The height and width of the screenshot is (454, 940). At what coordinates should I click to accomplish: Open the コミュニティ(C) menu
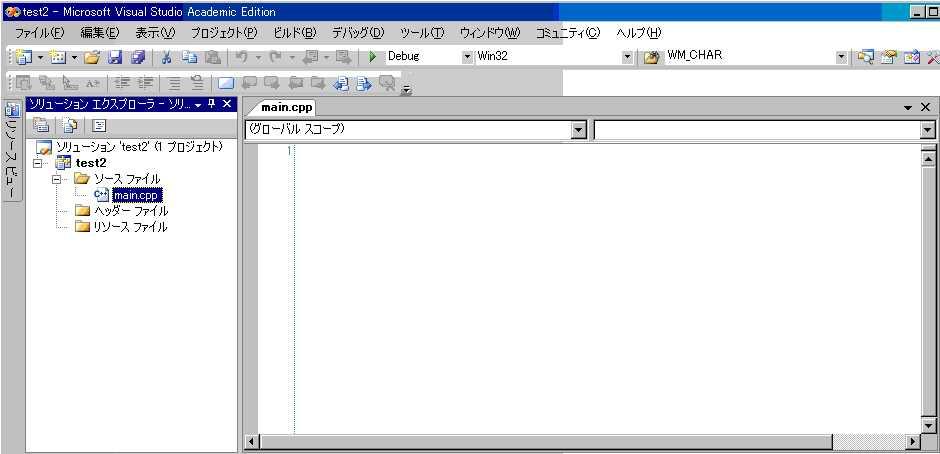point(567,32)
